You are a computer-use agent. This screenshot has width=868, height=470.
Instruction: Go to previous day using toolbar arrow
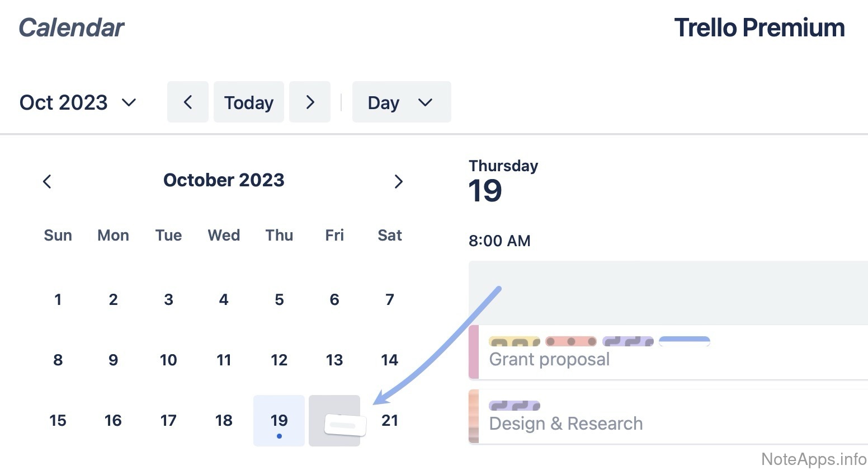pos(187,102)
